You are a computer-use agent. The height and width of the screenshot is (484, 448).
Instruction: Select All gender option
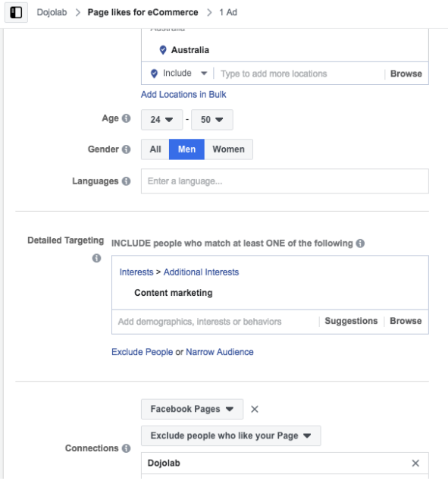155,149
